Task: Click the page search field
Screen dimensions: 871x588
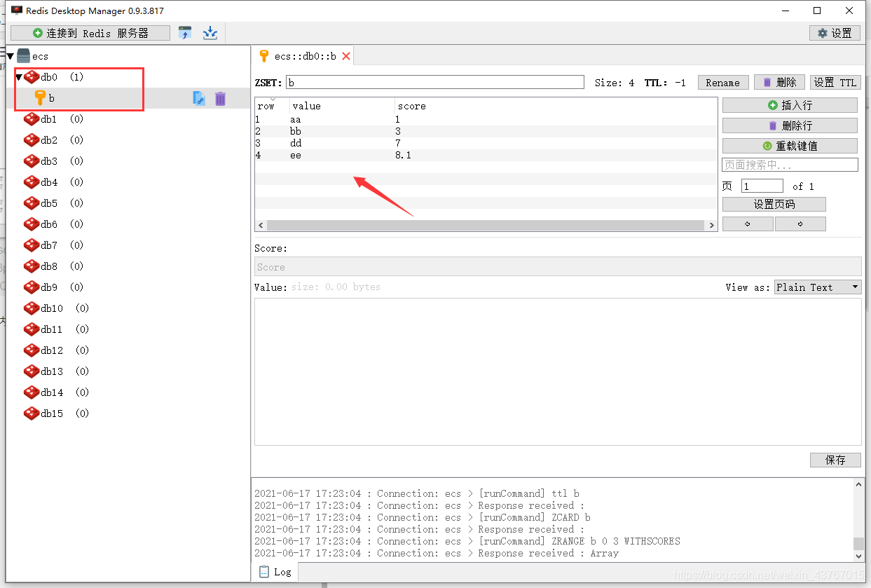Action: (790, 165)
